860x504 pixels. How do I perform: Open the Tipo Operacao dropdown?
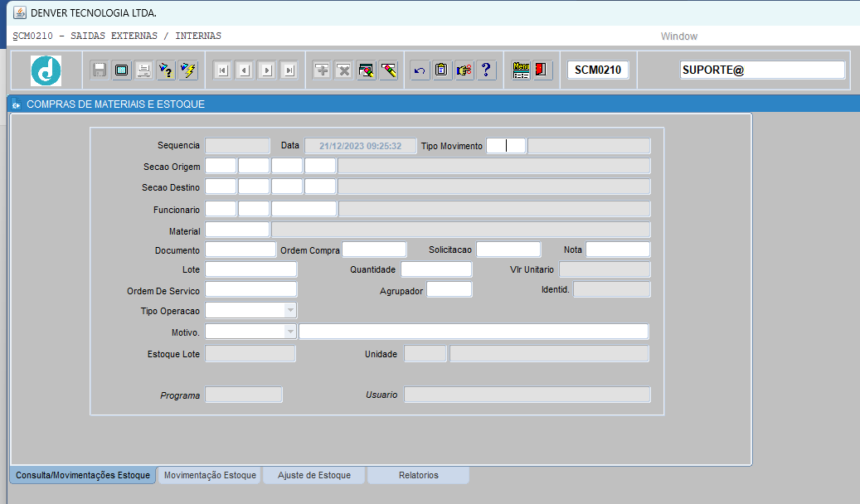coord(290,310)
